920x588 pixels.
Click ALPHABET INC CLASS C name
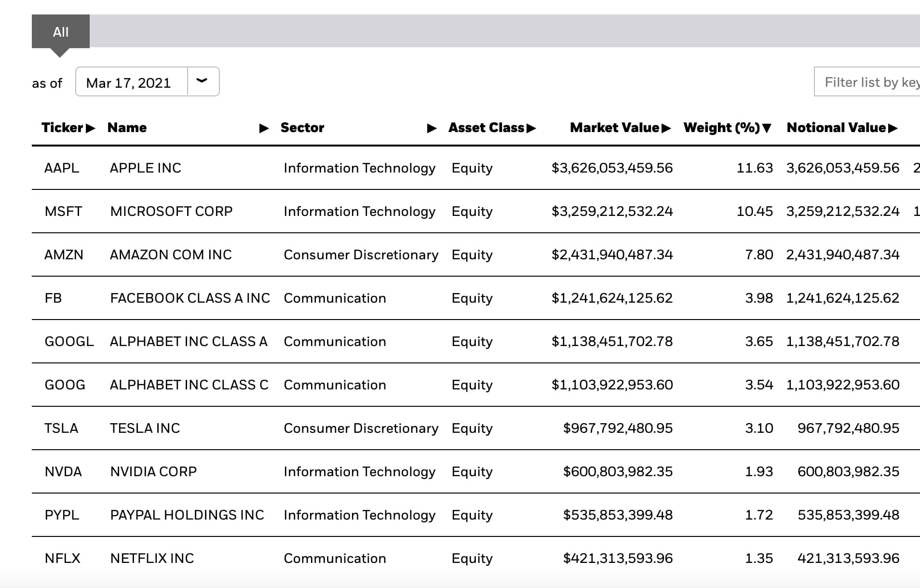click(189, 385)
